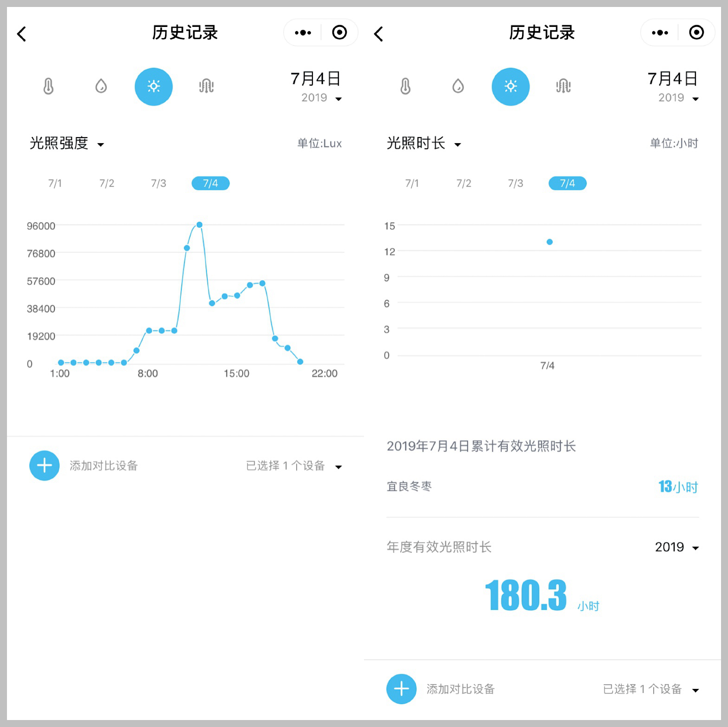Tap active sunlight icon on right panel
The width and height of the screenshot is (728, 727).
pyautogui.click(x=510, y=86)
